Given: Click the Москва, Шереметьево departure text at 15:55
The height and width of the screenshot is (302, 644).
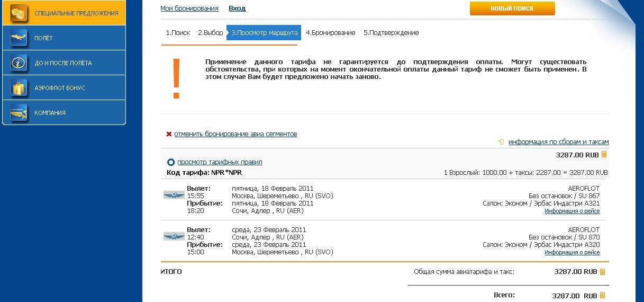Looking at the screenshot, I should point(283,196).
